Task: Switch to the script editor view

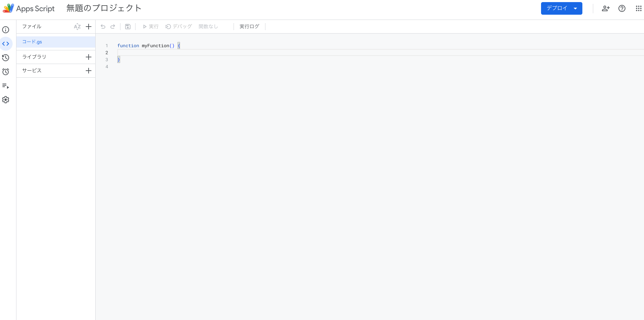Action: [6, 44]
